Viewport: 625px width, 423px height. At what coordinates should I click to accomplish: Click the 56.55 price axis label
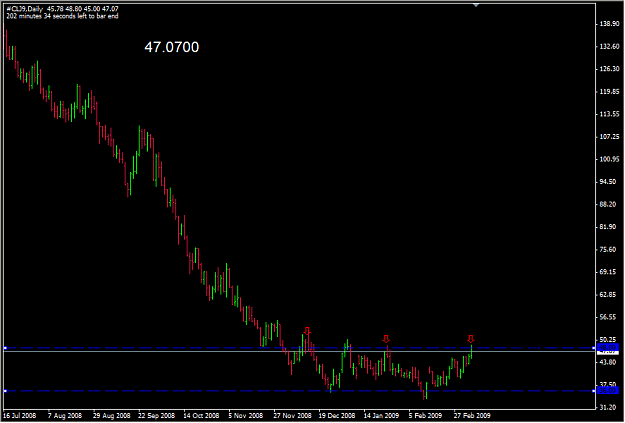(x=608, y=317)
